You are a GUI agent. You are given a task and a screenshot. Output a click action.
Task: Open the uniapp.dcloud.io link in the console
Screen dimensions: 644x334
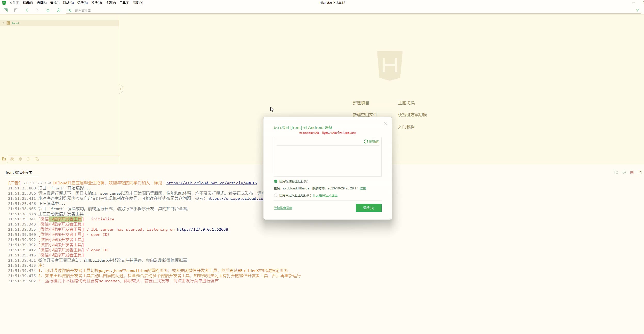[235, 198]
